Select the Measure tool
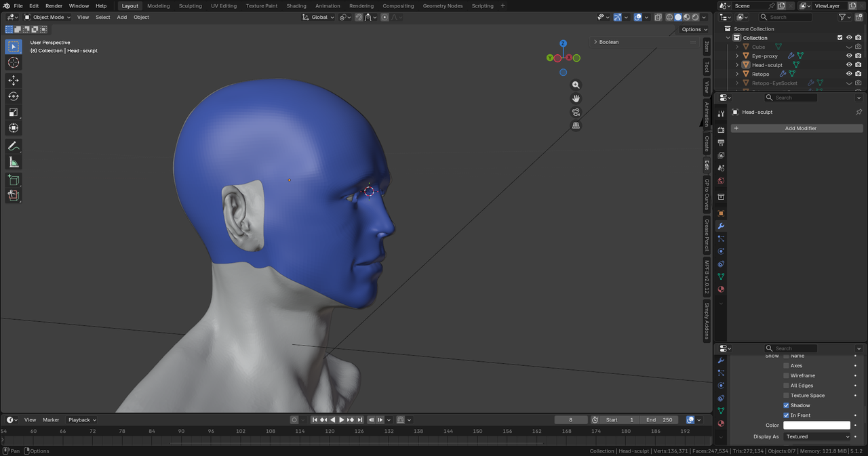This screenshot has height=456, width=868. pyautogui.click(x=14, y=162)
